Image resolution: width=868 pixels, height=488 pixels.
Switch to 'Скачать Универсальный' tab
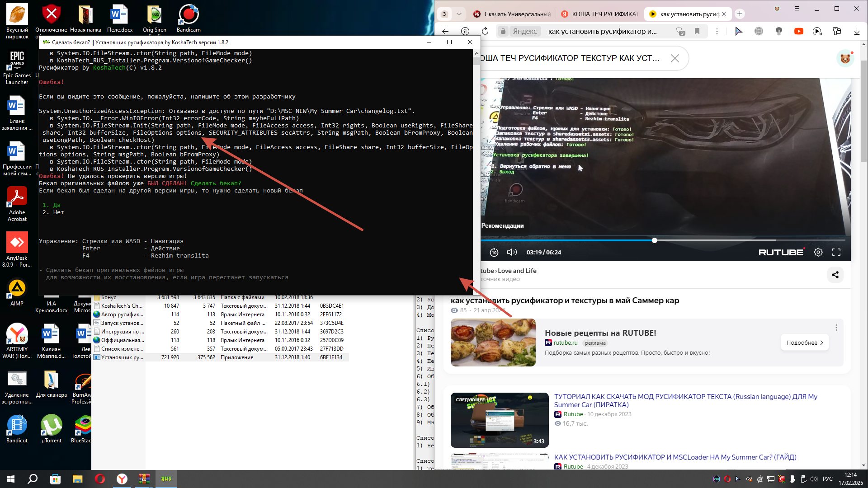click(x=513, y=14)
